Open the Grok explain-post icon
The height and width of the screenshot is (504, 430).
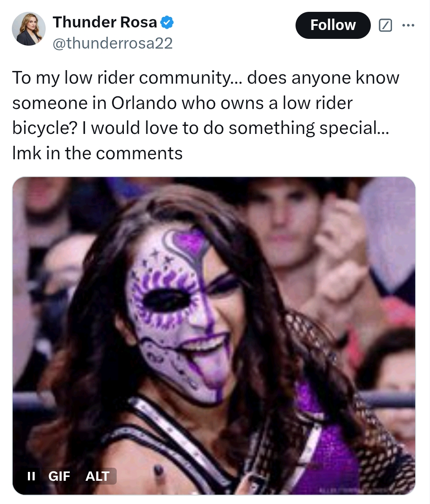pyautogui.click(x=385, y=25)
